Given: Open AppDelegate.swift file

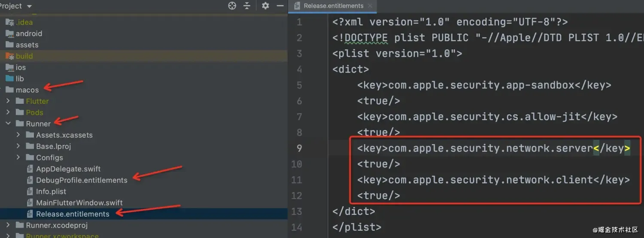Looking at the screenshot, I should point(68,169).
